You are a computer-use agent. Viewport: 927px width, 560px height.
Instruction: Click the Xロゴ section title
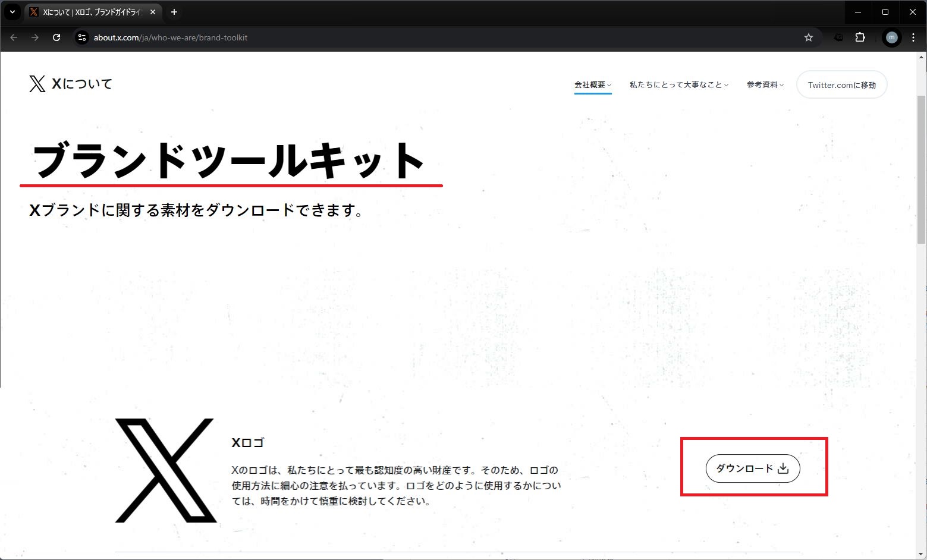coord(248,442)
